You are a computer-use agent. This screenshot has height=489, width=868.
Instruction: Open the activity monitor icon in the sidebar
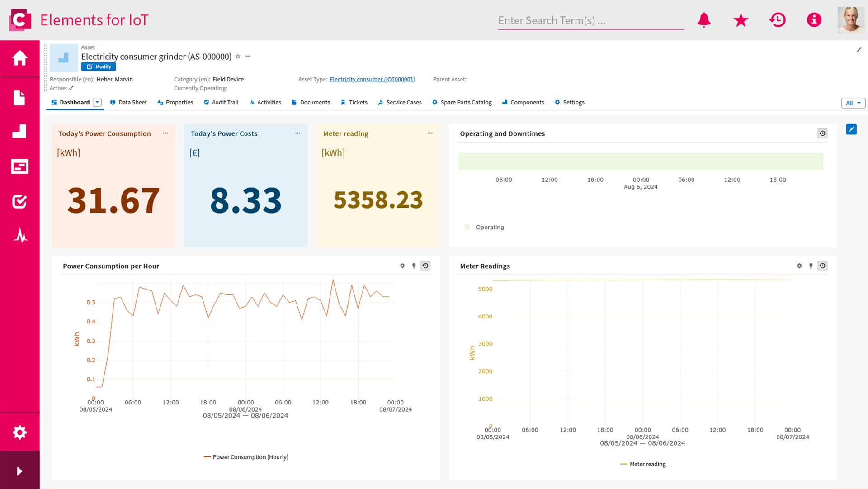[x=20, y=235]
